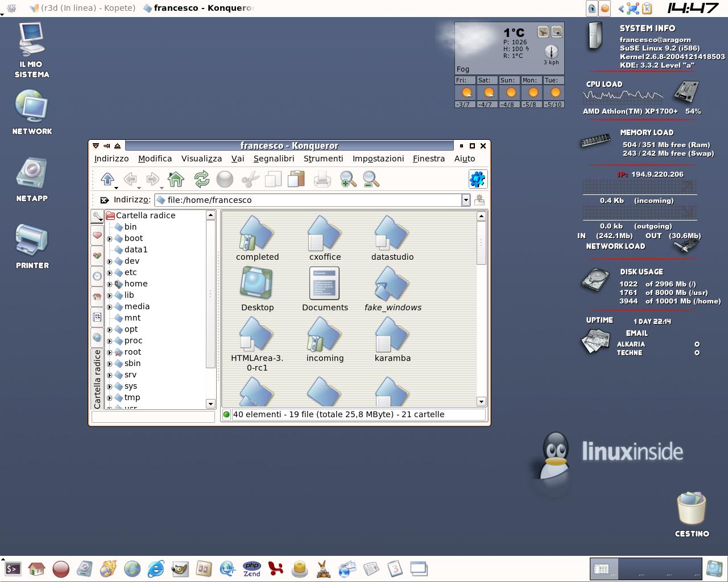Image resolution: width=728 pixels, height=582 pixels.
Task: Toggle the view link indicator in status bar
Action: tap(226, 414)
